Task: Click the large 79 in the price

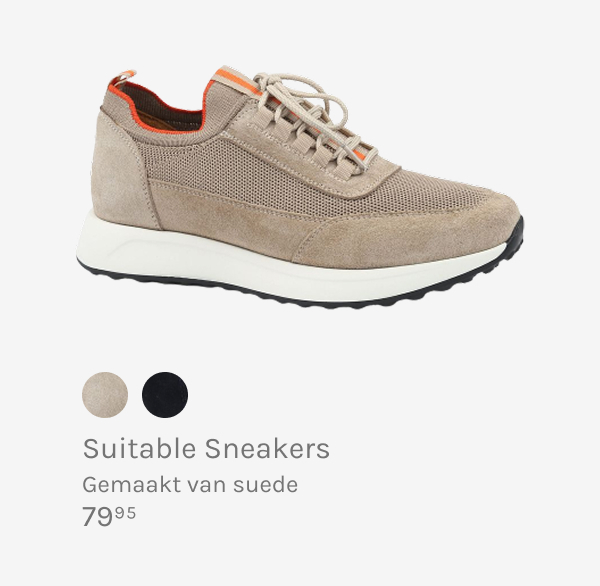Action: [98, 517]
